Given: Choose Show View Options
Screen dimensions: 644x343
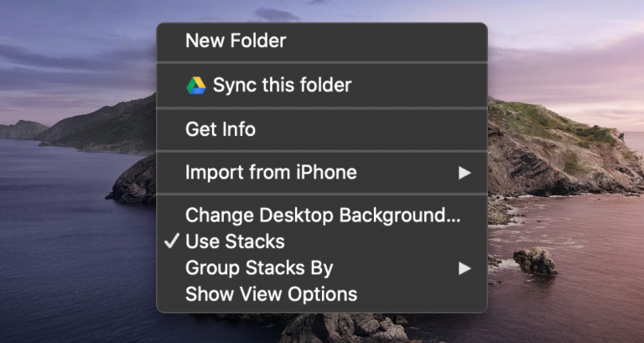Looking at the screenshot, I should [x=271, y=294].
